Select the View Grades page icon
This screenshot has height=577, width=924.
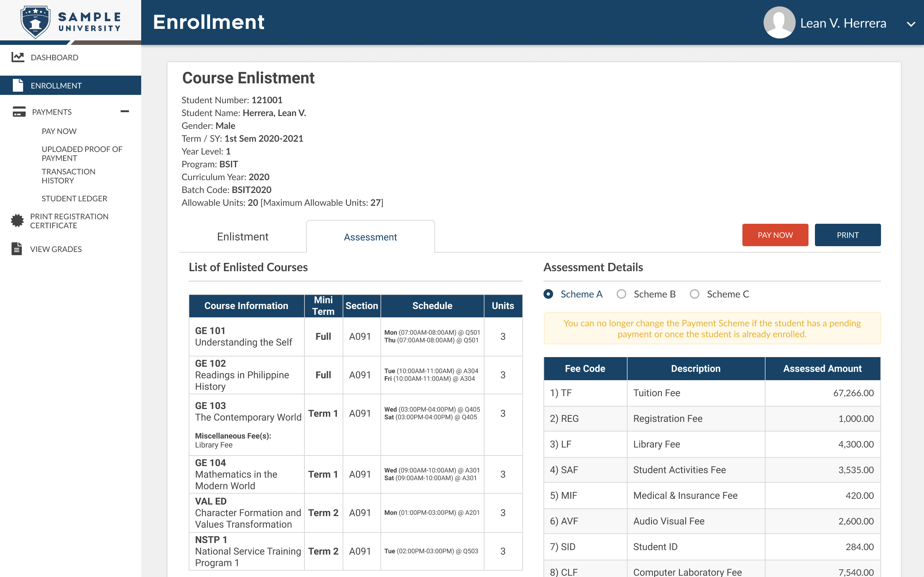pos(18,249)
